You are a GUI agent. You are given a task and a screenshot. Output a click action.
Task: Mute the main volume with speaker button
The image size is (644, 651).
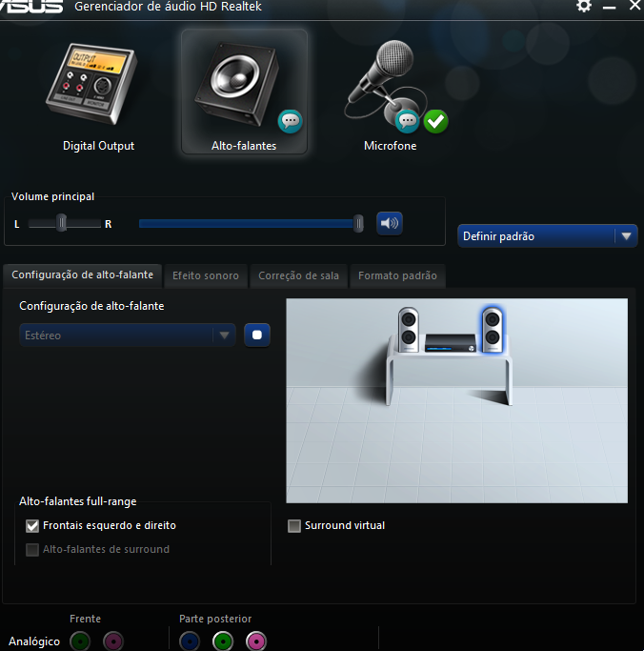coord(390,223)
